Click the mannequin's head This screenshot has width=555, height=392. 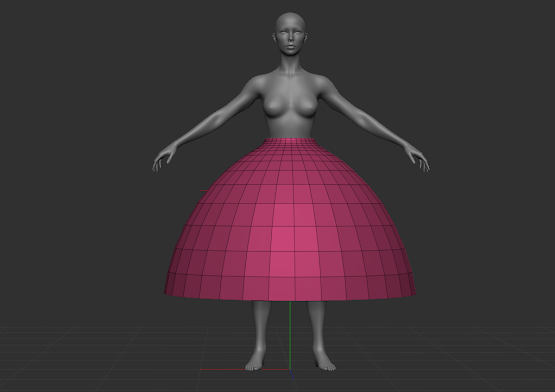tap(290, 34)
